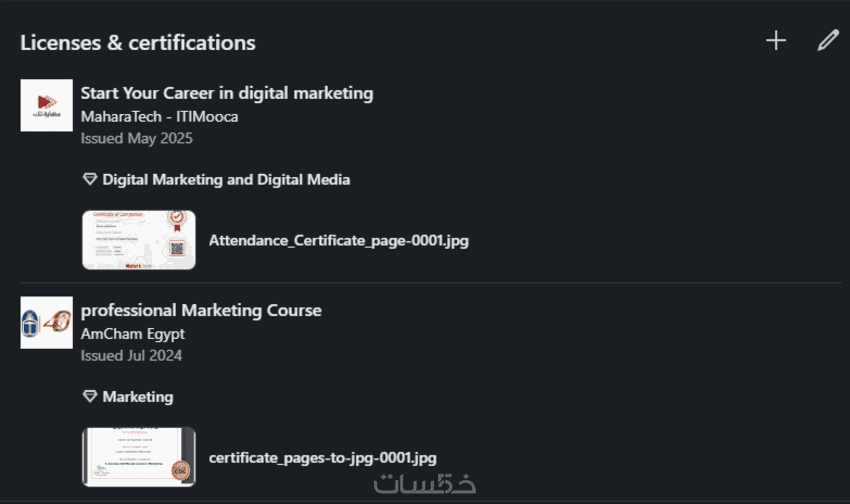Viewport: 850px width, 504px height.
Task: Select AmCham Egypt issuer text
Action: (x=133, y=333)
